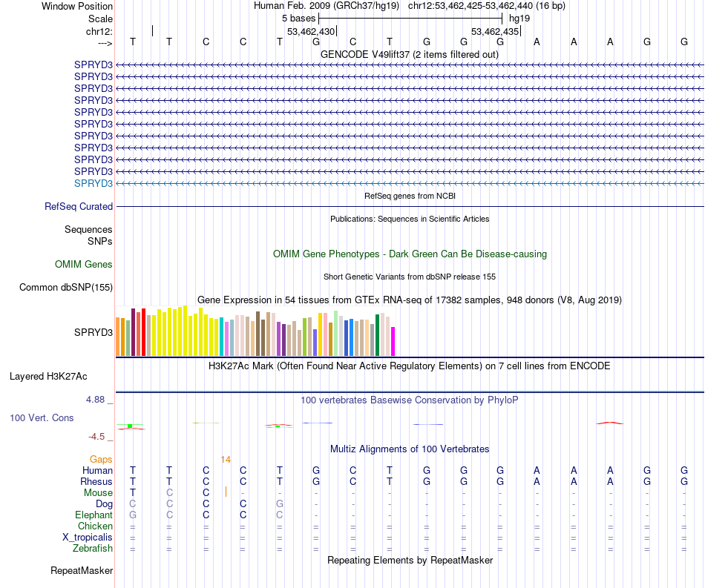Select the Mouse alignment row label
Image resolution: width=705 pixels, height=588 pixels.
click(x=98, y=493)
